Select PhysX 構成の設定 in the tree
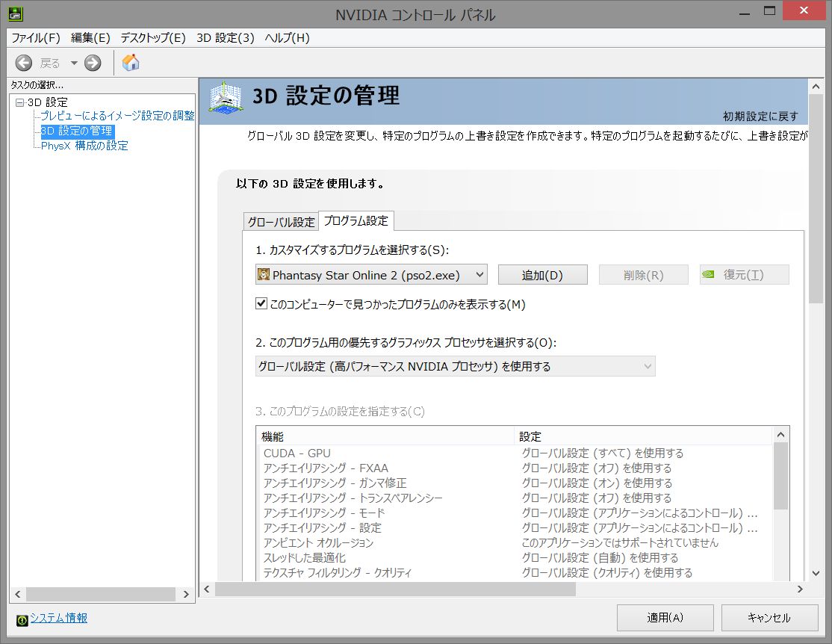The width and height of the screenshot is (832, 644). coord(84,146)
